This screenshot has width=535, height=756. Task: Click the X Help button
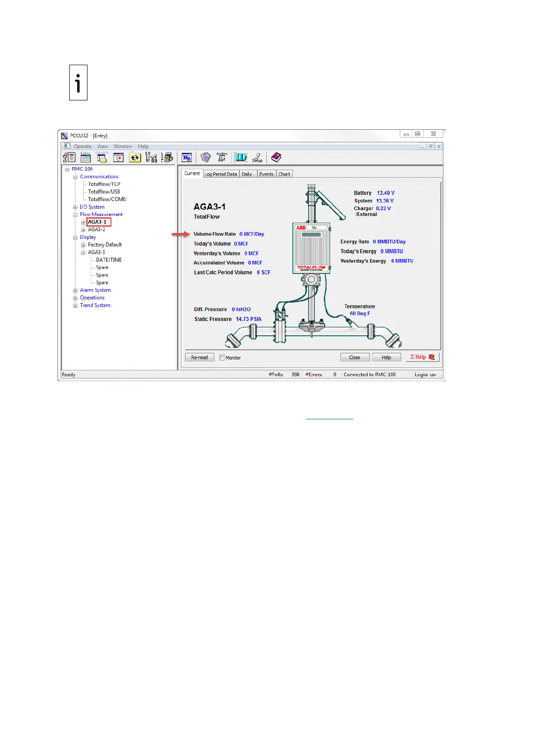pyautogui.click(x=422, y=357)
